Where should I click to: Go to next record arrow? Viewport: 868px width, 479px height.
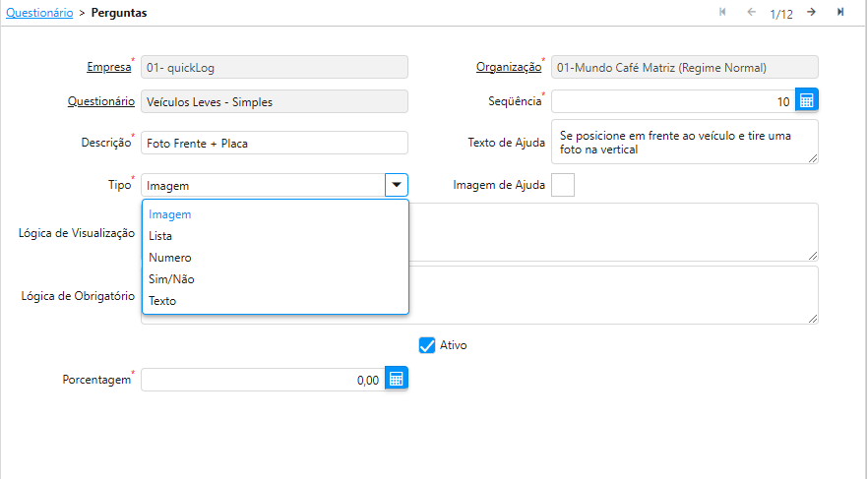tap(811, 12)
